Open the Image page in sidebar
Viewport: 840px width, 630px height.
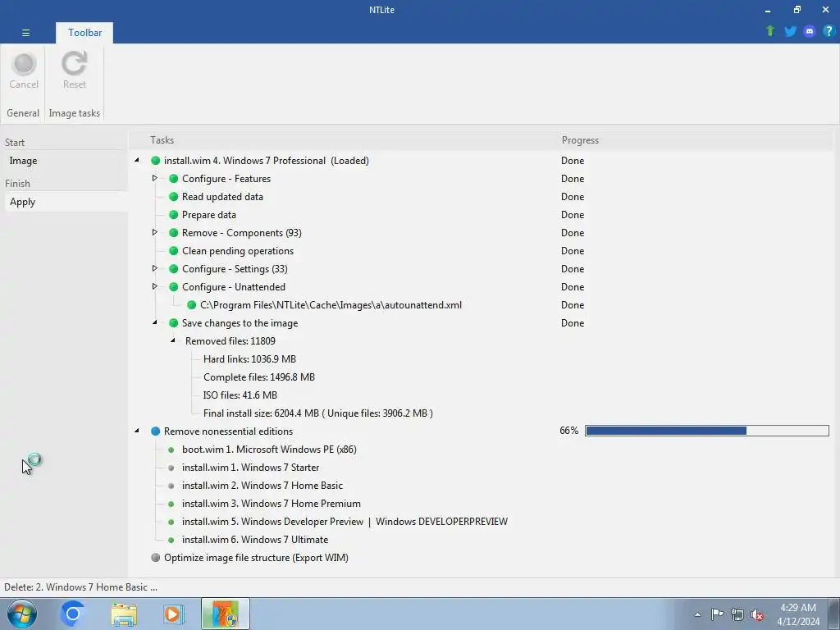coord(66,161)
